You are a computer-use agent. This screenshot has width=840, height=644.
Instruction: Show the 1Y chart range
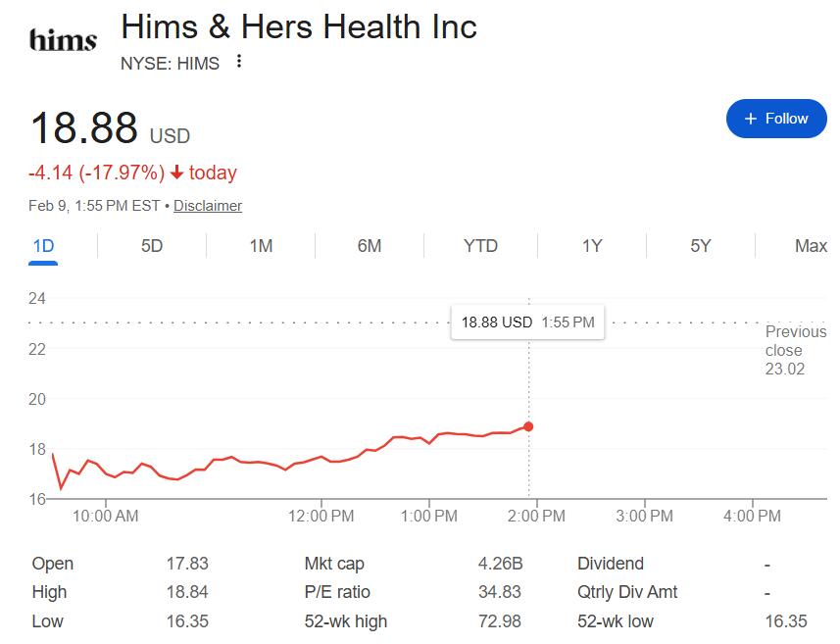click(x=592, y=246)
